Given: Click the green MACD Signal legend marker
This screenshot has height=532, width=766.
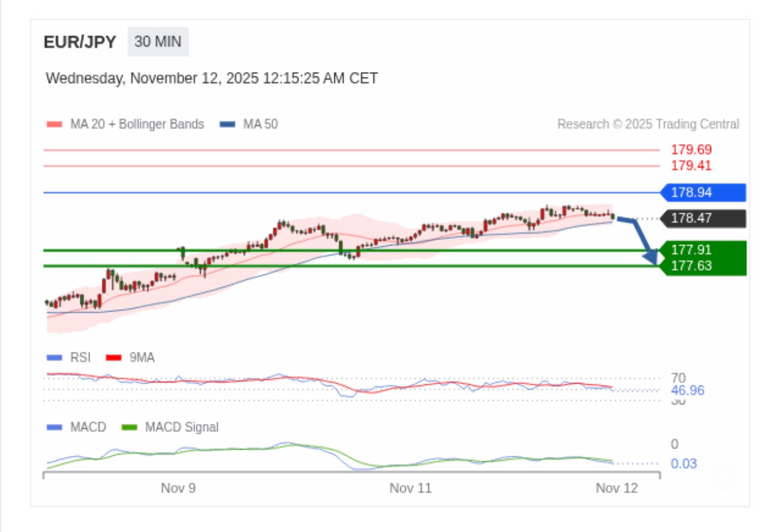Looking at the screenshot, I should pos(130,428).
